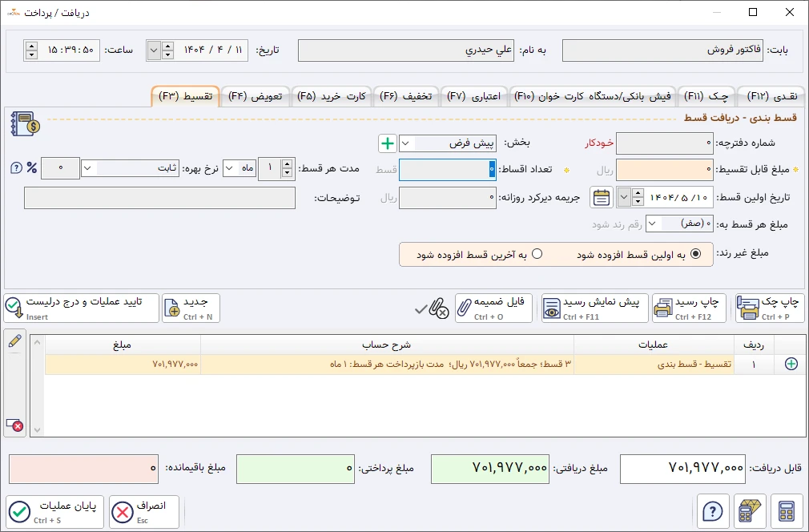Open the calculator from the bottom toolbar
This screenshot has width=809, height=532.
(786, 511)
